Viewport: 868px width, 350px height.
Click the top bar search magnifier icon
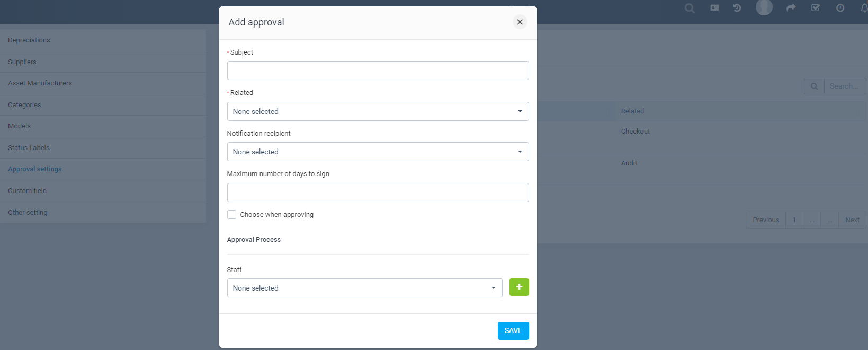[x=689, y=8]
